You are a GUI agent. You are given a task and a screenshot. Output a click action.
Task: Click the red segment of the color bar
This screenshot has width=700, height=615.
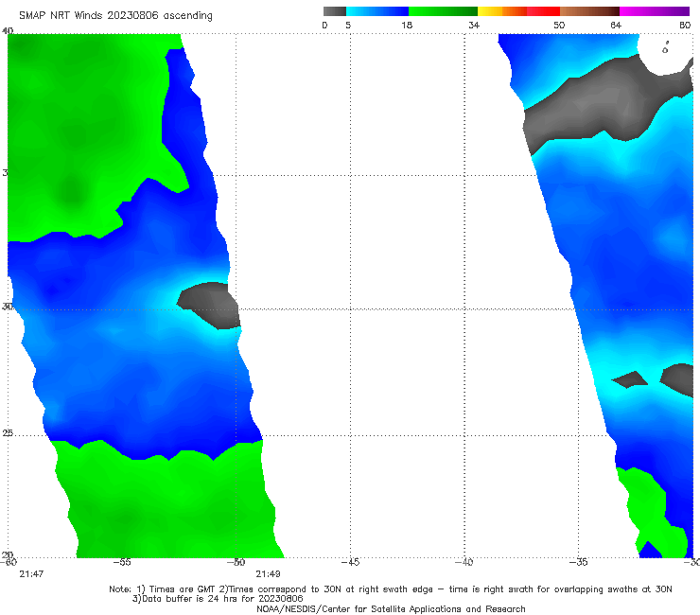[x=543, y=11]
